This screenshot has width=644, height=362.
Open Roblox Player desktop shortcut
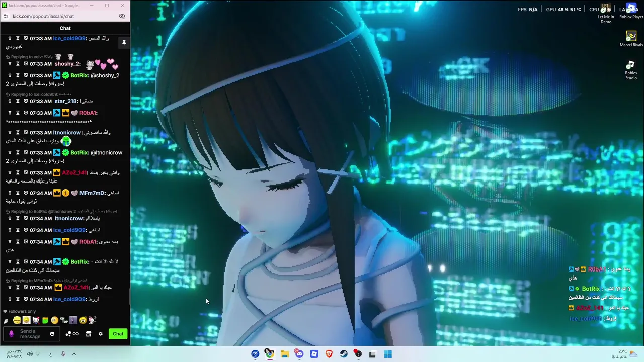click(x=631, y=11)
